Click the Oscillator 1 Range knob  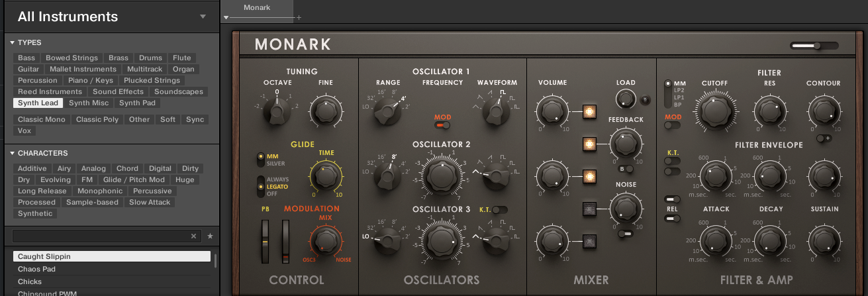pos(387,111)
